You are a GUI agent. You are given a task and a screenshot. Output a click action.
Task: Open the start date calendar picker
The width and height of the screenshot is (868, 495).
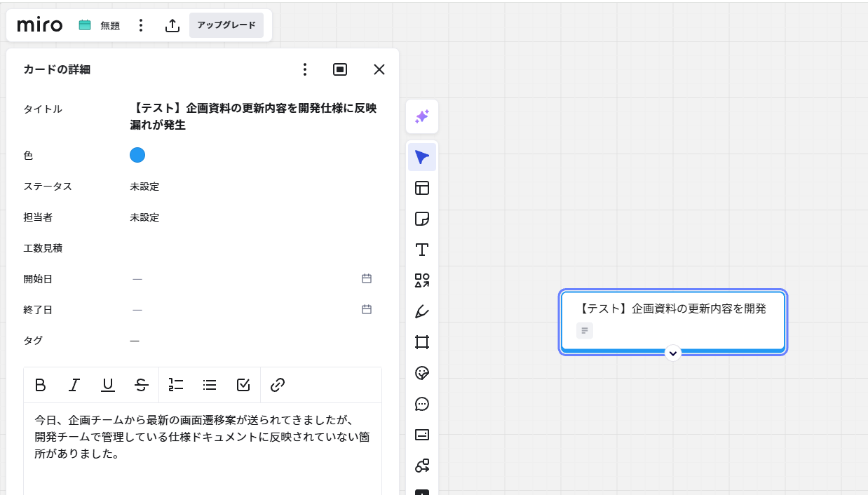click(366, 278)
